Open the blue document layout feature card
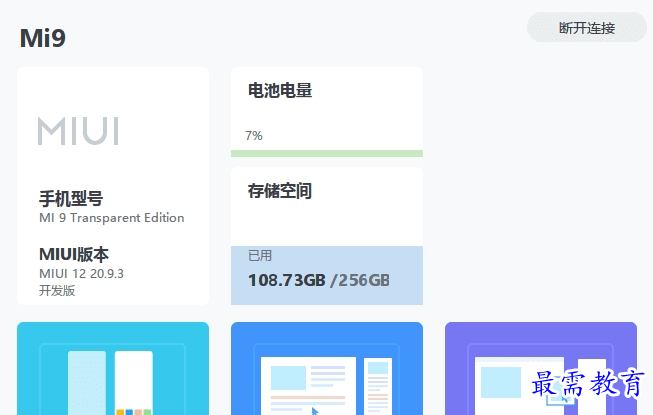 (x=327, y=368)
